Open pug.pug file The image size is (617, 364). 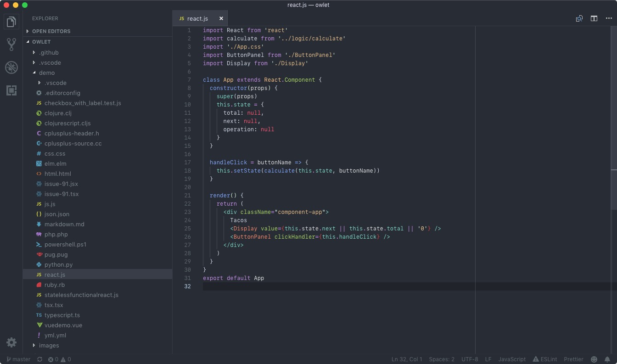pos(97,254)
